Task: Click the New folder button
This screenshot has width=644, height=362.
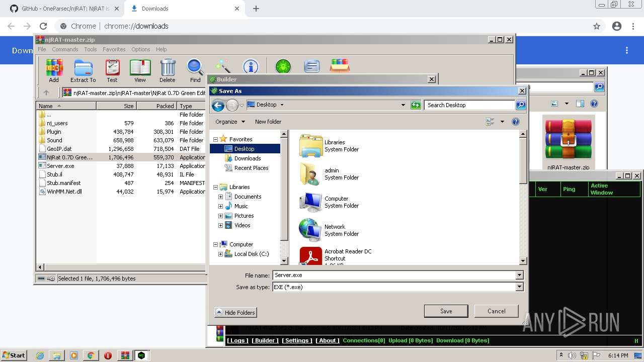Action: click(x=268, y=122)
